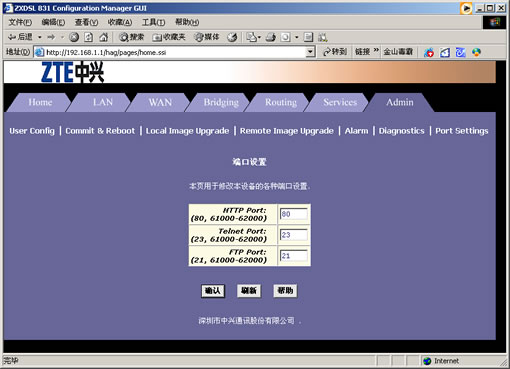Click the Back (后退) arrow button

[x=20, y=37]
